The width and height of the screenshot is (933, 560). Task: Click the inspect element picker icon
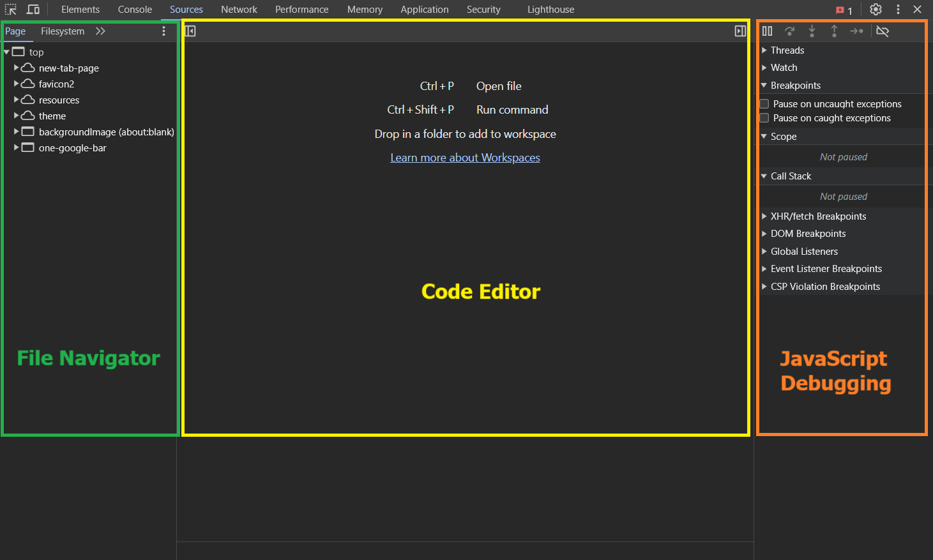[11, 10]
